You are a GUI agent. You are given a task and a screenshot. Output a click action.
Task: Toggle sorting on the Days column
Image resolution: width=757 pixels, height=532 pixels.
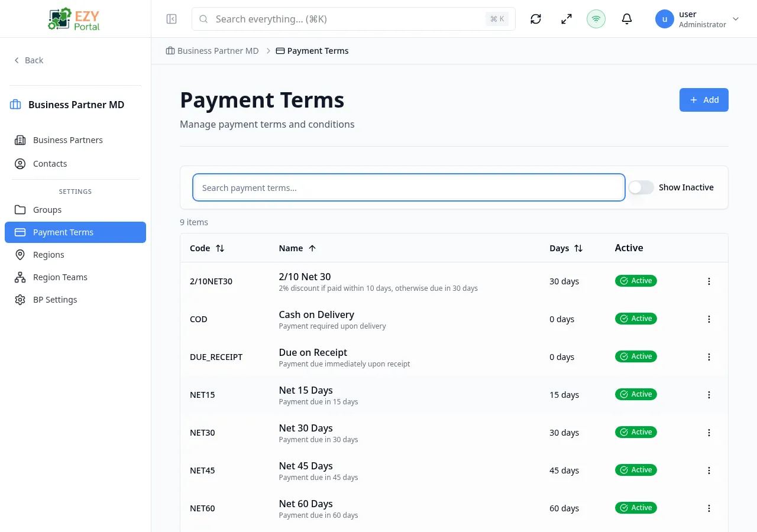(x=578, y=248)
